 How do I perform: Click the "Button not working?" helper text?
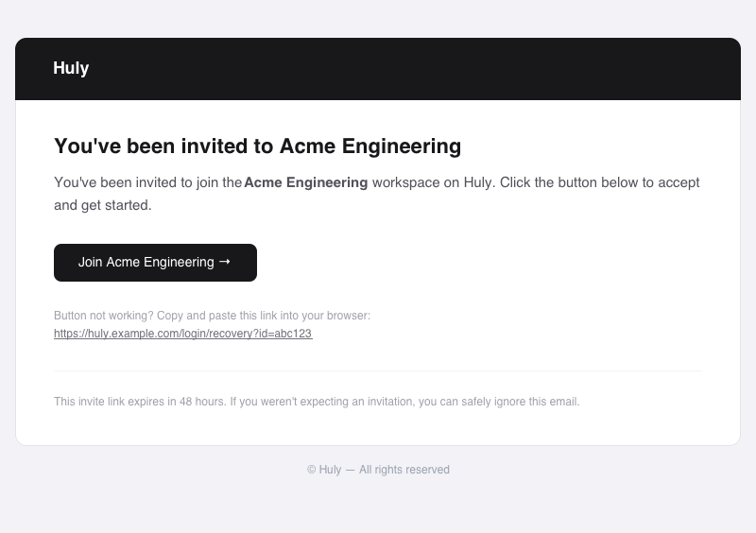[102, 316]
